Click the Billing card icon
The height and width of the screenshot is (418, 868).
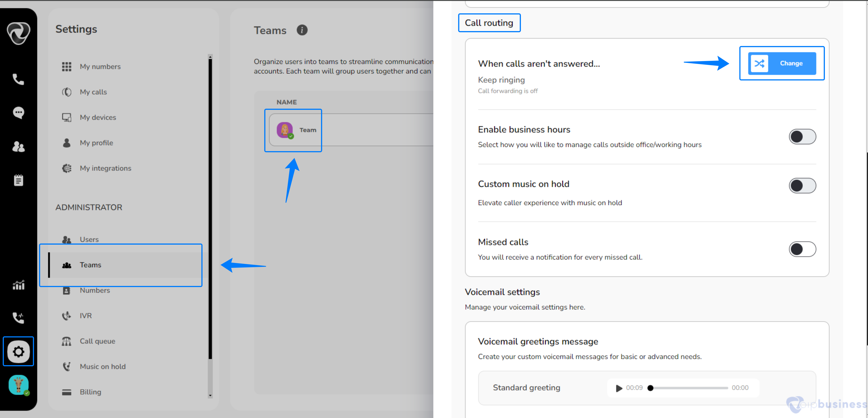point(66,392)
